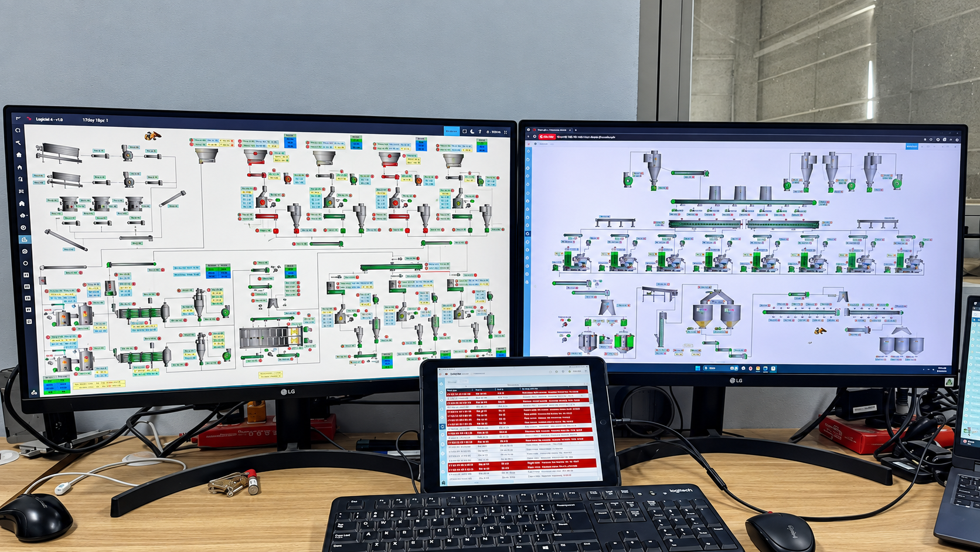
Task: Open a new browser tab on right monitor
Action: (576, 130)
